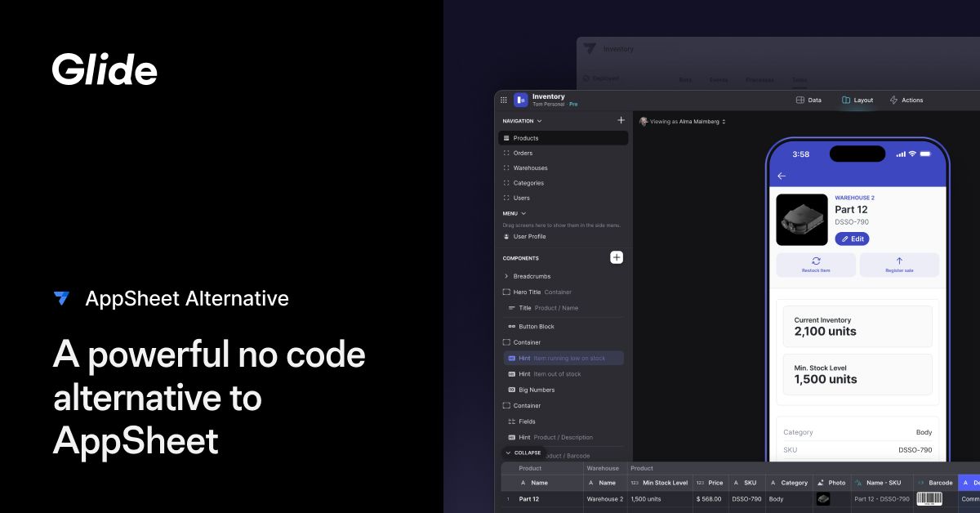Open the apps grid icon beside Inventory
Screen dimensions: 980x513
point(504,100)
